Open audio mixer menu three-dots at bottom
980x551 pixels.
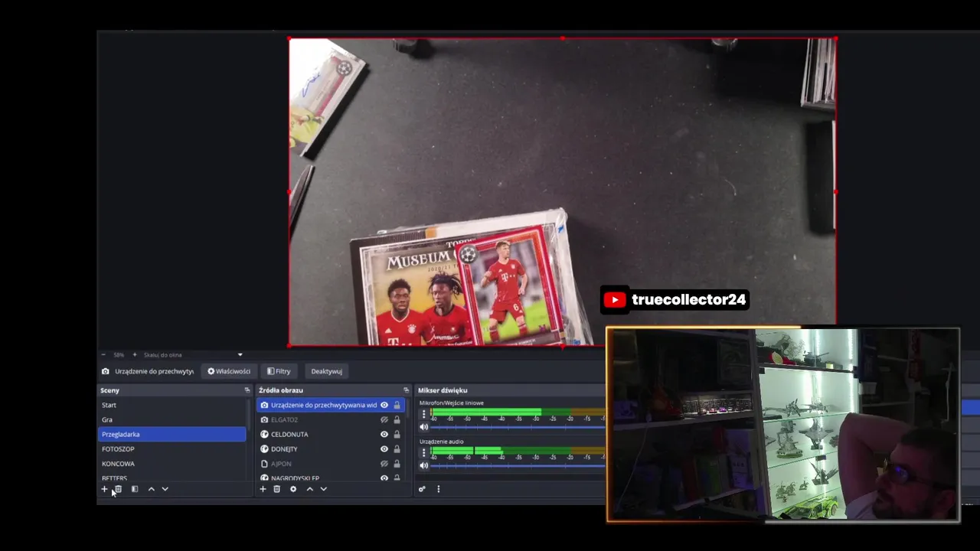tap(439, 489)
